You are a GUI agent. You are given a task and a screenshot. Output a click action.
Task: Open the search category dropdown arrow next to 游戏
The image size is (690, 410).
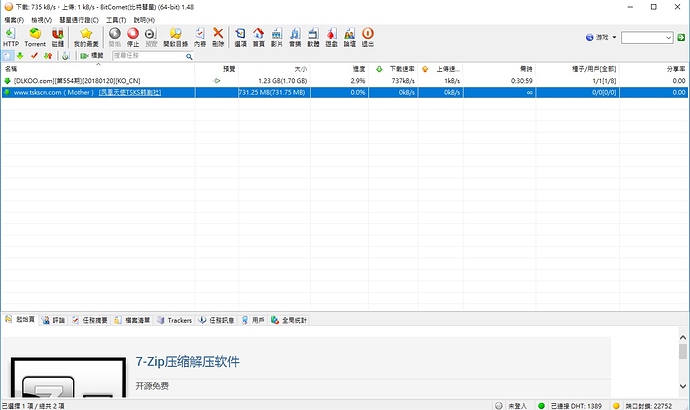(x=614, y=37)
